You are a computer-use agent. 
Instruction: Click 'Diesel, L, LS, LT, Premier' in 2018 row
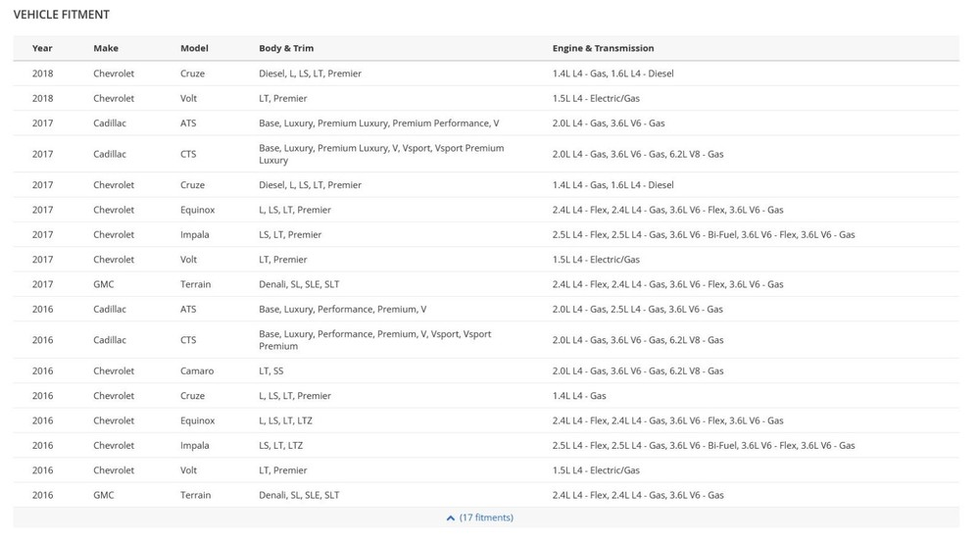tap(310, 74)
